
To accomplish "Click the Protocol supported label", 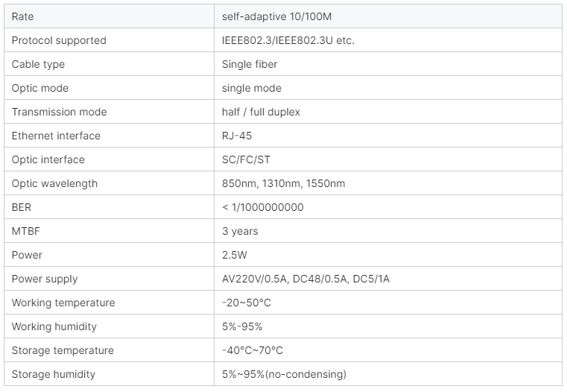I will pos(59,40).
